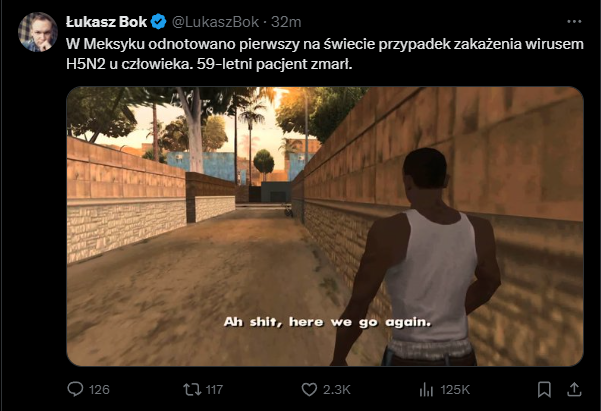The height and width of the screenshot is (411, 601).
Task: Bookmark this tweet
Action: [544, 390]
